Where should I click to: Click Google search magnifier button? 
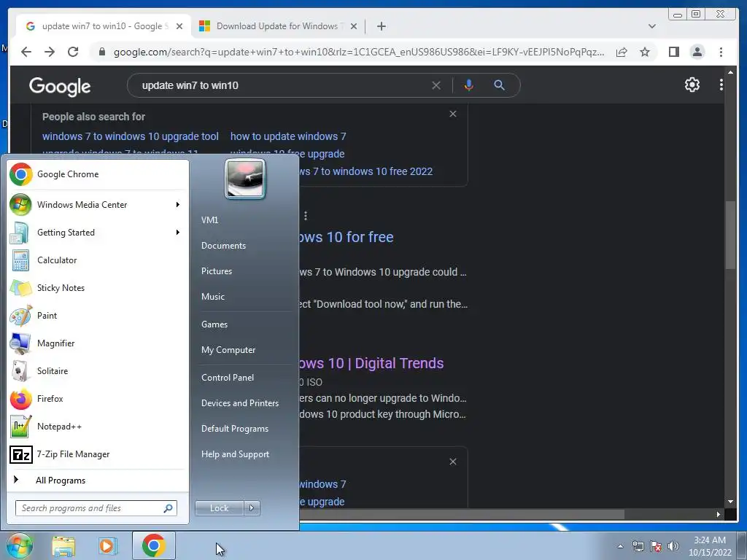pos(499,85)
